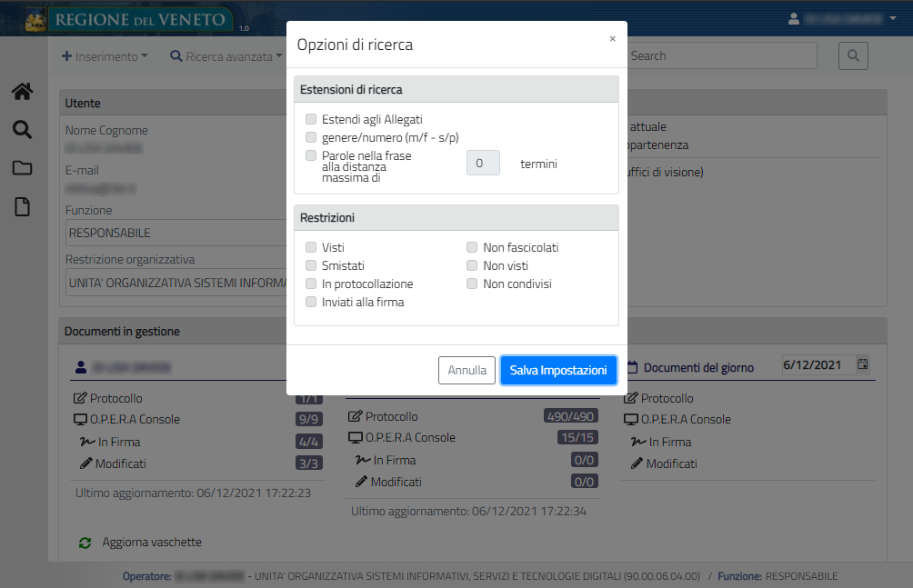Click the 490/490 count badge

tap(571, 416)
